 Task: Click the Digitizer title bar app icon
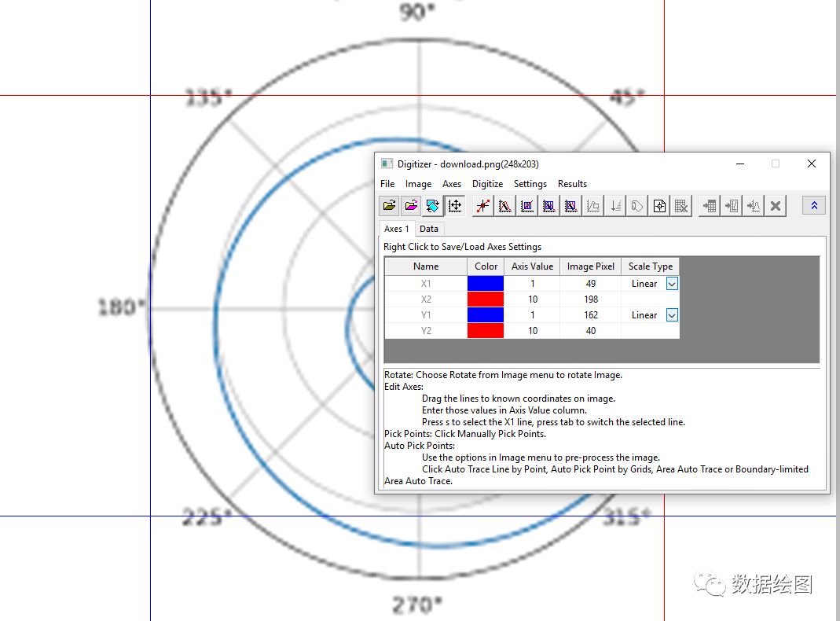[x=387, y=164]
